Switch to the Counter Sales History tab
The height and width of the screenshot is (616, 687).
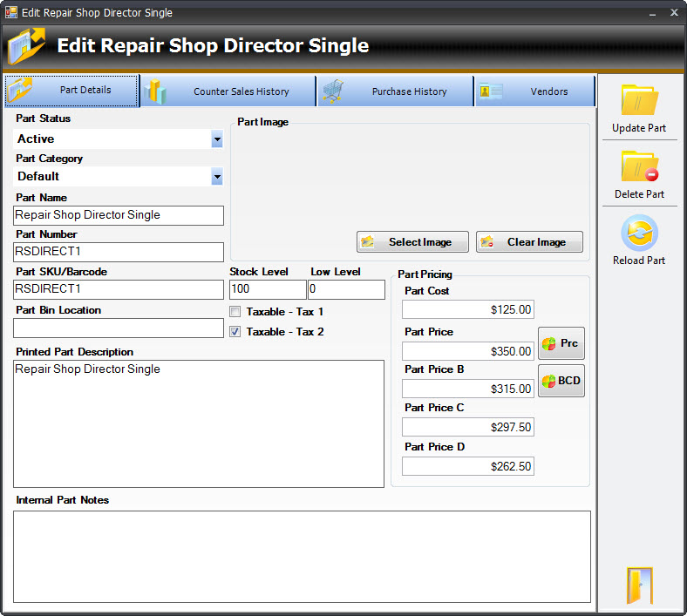pos(228,91)
